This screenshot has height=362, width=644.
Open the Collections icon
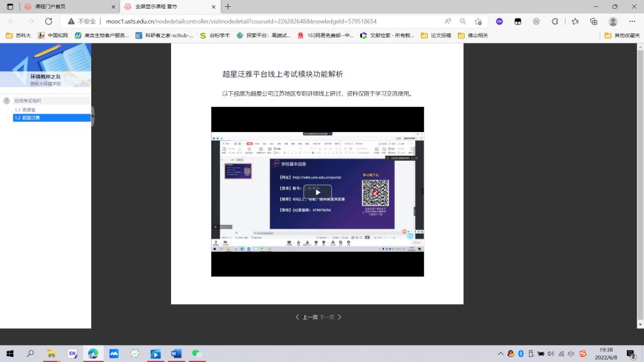[x=594, y=21]
